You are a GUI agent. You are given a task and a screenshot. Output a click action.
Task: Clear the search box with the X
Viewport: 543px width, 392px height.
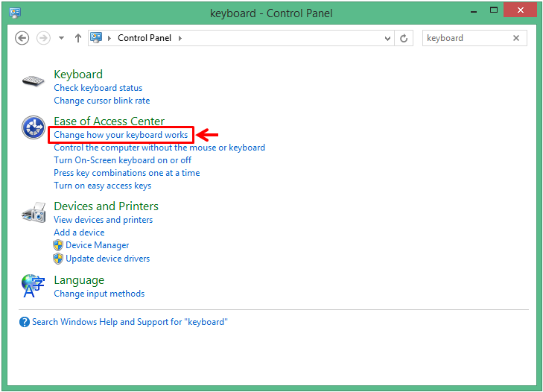(516, 38)
